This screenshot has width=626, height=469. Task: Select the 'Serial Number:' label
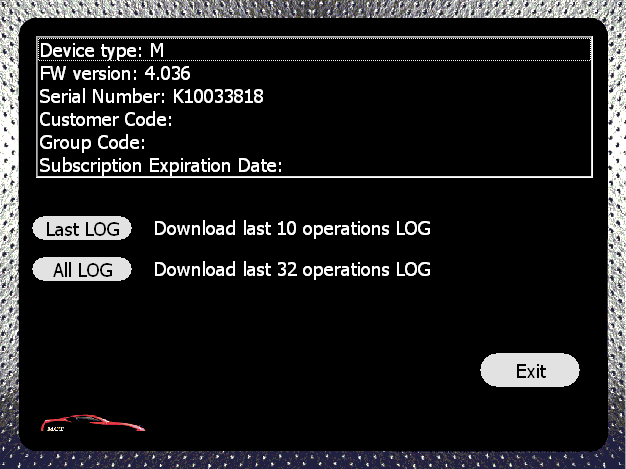point(103,97)
